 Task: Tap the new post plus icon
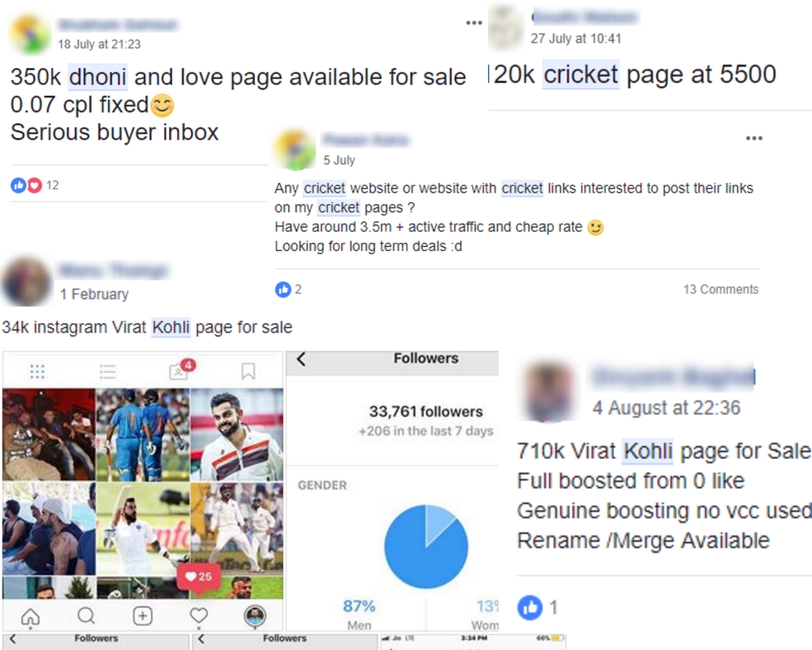click(142, 616)
